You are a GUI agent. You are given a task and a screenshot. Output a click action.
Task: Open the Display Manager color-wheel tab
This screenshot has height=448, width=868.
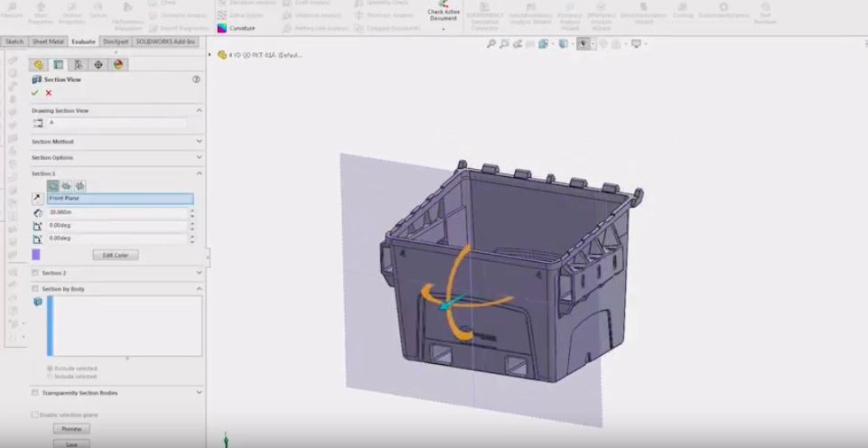pos(118,64)
